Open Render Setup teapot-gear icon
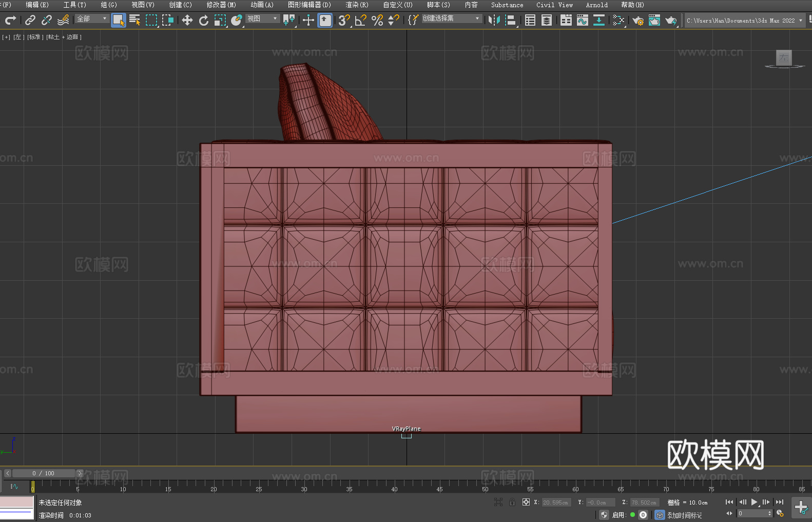 [638, 20]
